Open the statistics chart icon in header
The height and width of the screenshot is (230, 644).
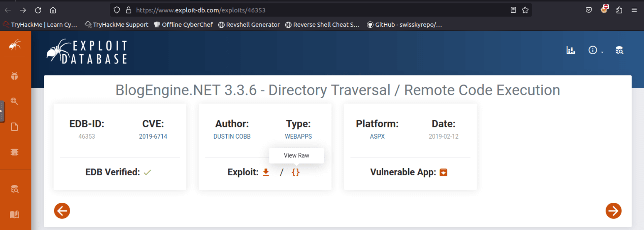point(571,50)
